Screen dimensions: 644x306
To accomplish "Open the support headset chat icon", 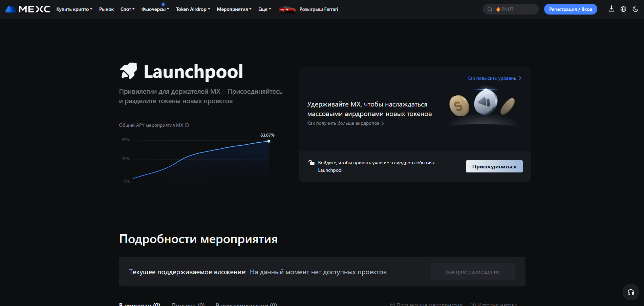I will [x=631, y=292].
